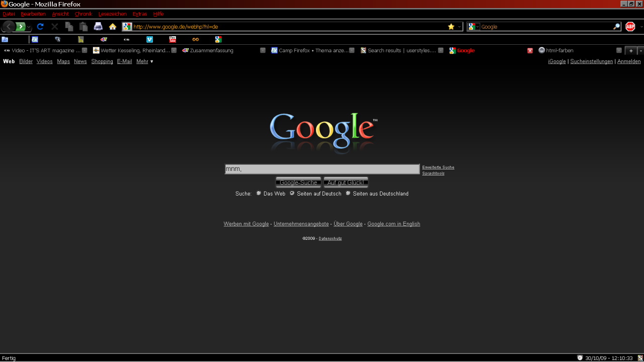Screen dimensions: 644x362
Task: Open the address bar history dropdown arrow
Action: tap(459, 27)
